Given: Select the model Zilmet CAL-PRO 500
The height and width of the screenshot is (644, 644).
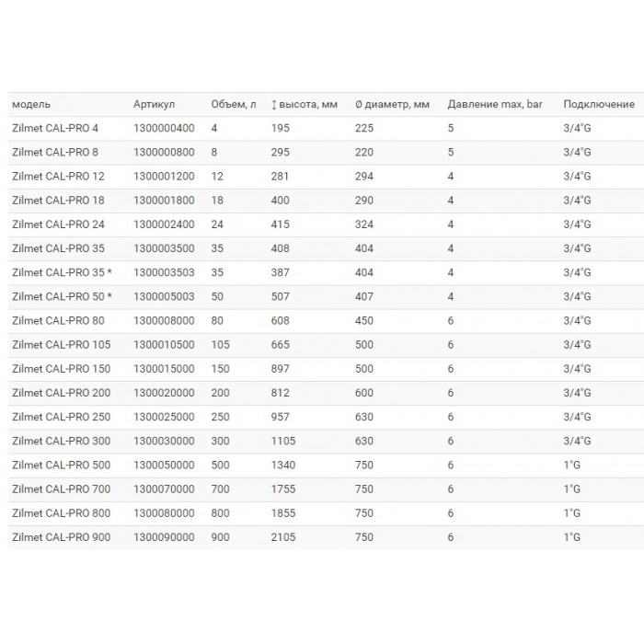Looking at the screenshot, I should pos(62,465).
